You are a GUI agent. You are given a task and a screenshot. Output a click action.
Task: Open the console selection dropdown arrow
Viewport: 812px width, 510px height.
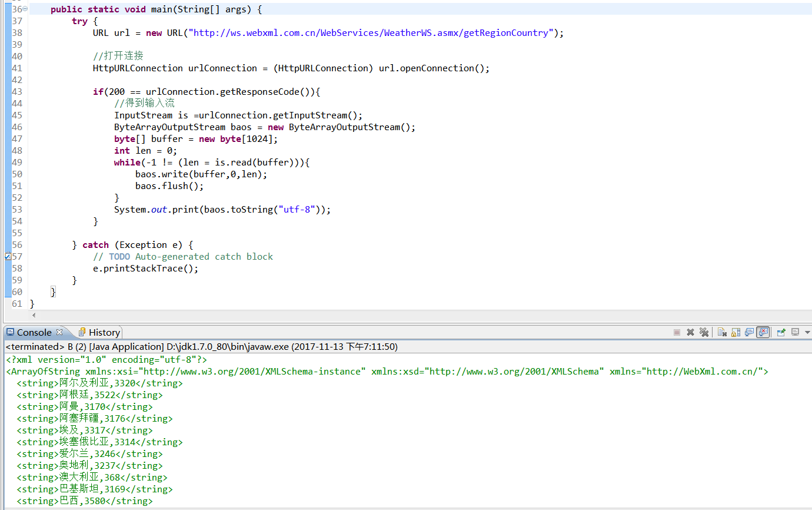coord(807,332)
